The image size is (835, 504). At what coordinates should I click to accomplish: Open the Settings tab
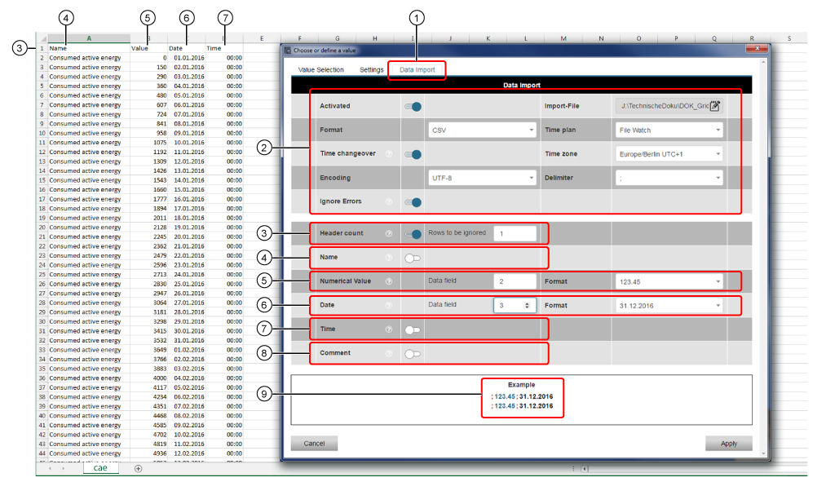(x=372, y=70)
